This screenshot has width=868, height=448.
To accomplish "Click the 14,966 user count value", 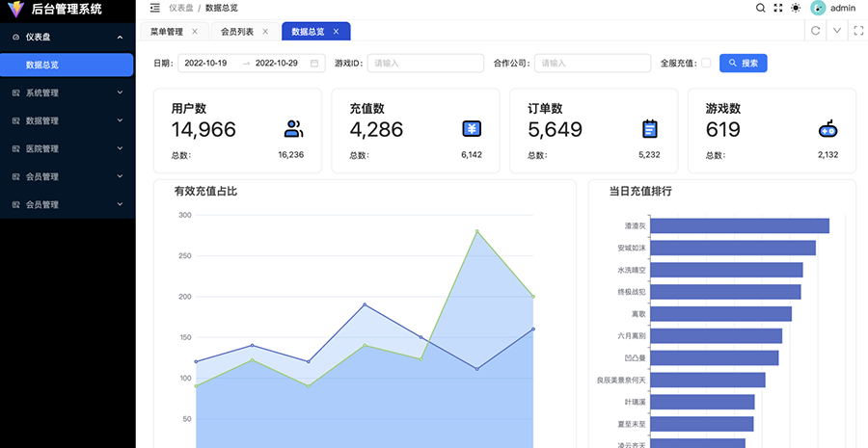I will (x=203, y=129).
